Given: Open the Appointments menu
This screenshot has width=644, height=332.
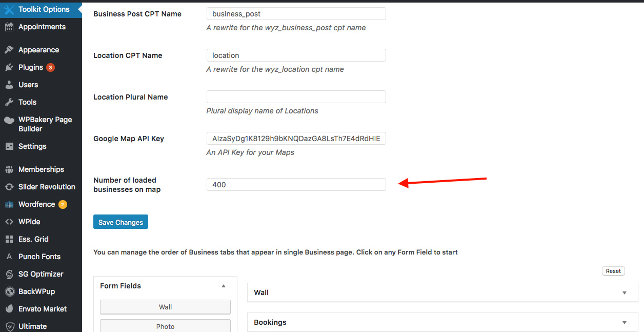Looking at the screenshot, I should pyautogui.click(x=41, y=27).
